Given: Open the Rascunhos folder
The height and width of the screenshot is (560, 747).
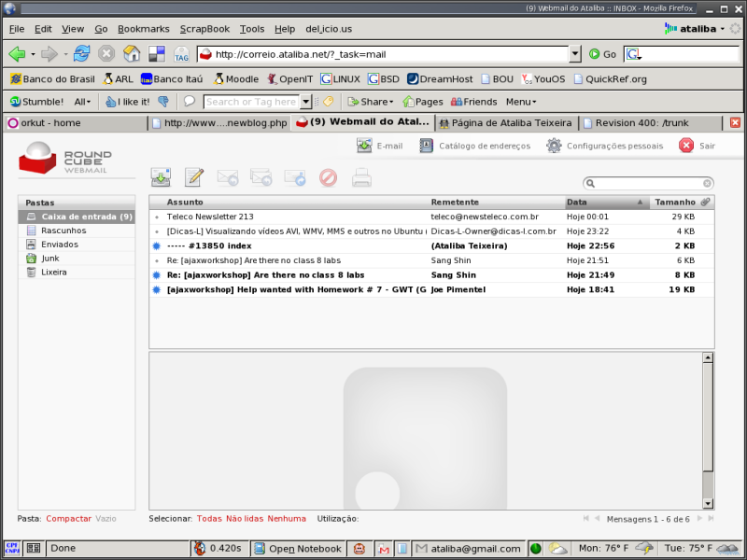Looking at the screenshot, I should (77, 231).
